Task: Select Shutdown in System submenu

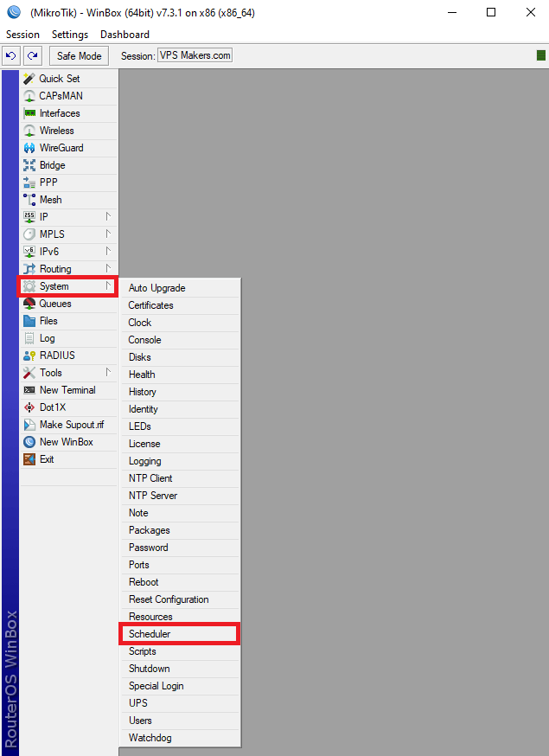Action: click(x=179, y=669)
